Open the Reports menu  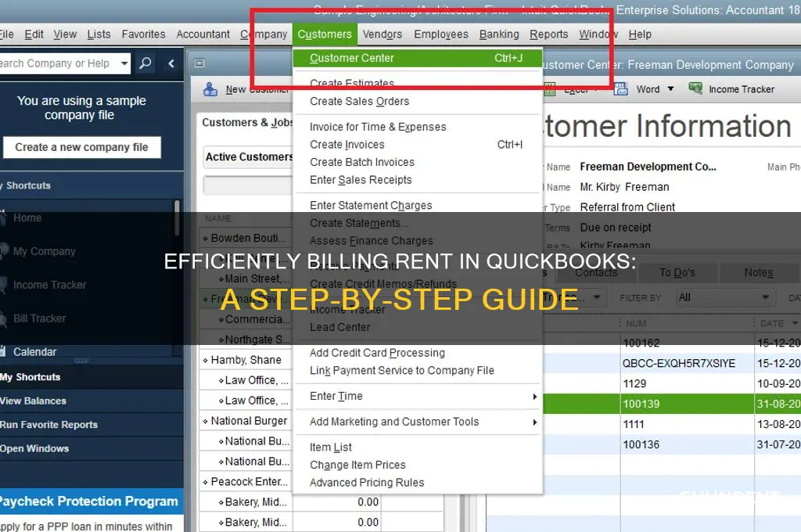pos(548,34)
